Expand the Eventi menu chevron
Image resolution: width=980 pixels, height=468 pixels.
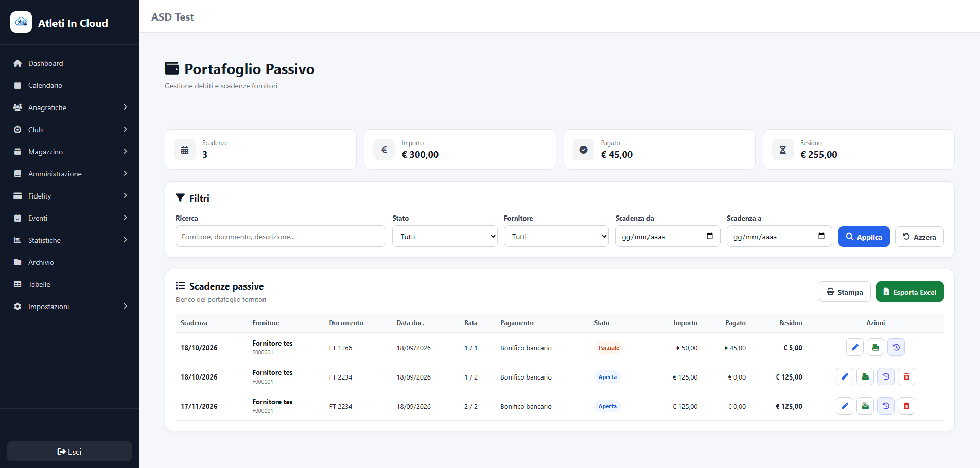pos(125,218)
